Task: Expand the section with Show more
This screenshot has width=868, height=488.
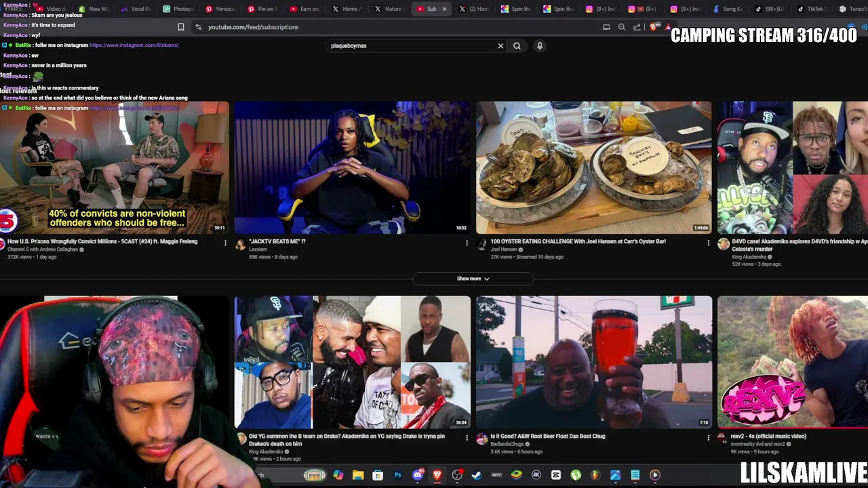Action: (473, 279)
